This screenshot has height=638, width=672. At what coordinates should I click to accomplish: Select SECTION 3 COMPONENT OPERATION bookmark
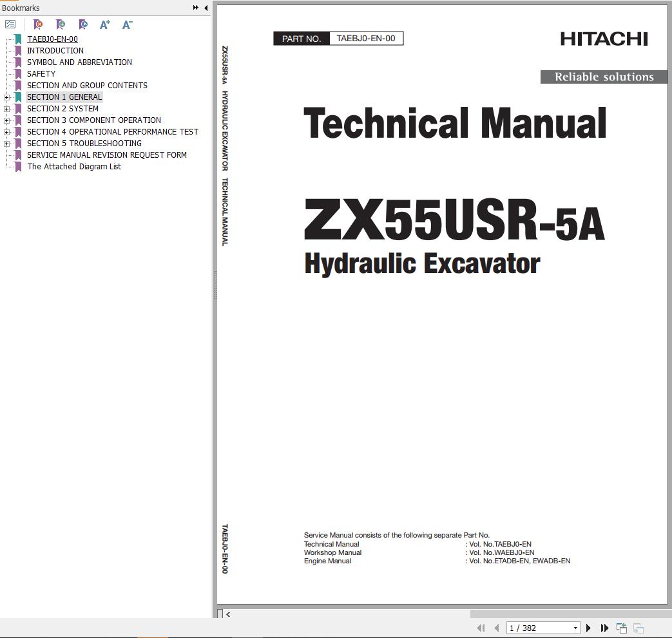click(x=94, y=120)
